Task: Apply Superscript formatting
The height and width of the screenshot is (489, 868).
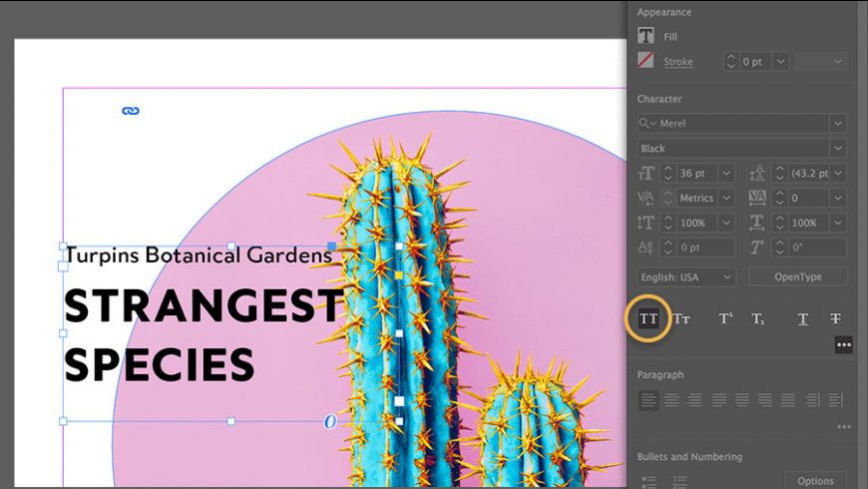Action: click(x=726, y=319)
